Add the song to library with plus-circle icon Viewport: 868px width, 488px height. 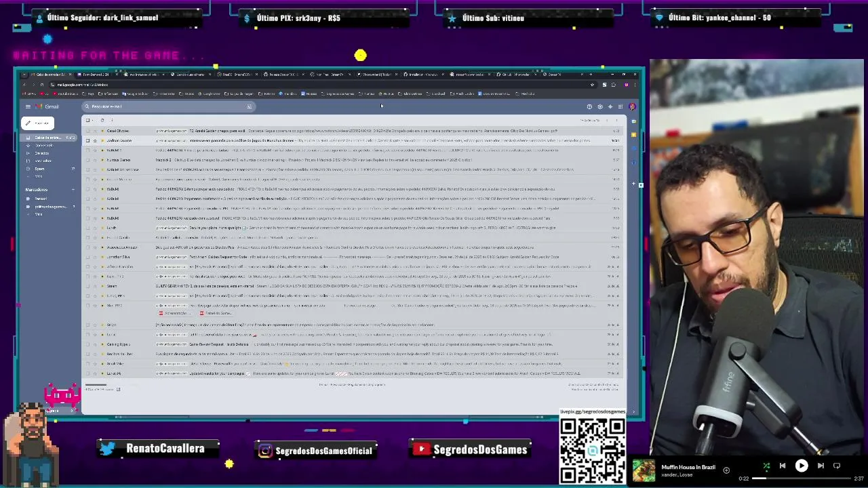[726, 470]
